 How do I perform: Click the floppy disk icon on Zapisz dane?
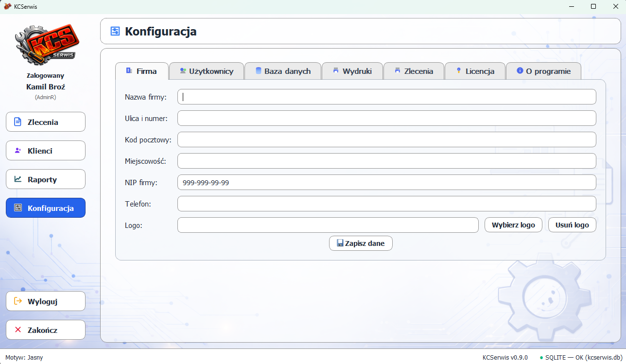click(x=340, y=243)
